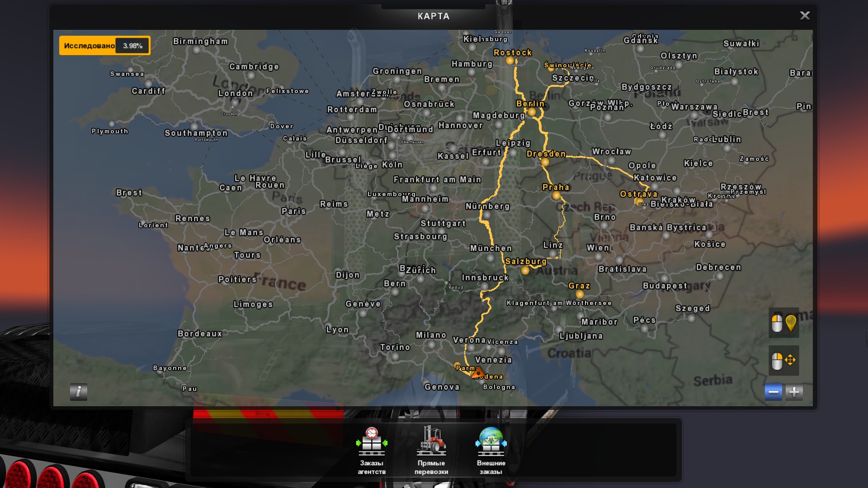Click the Plymouth city label
The width and height of the screenshot is (868, 488).
tap(110, 131)
